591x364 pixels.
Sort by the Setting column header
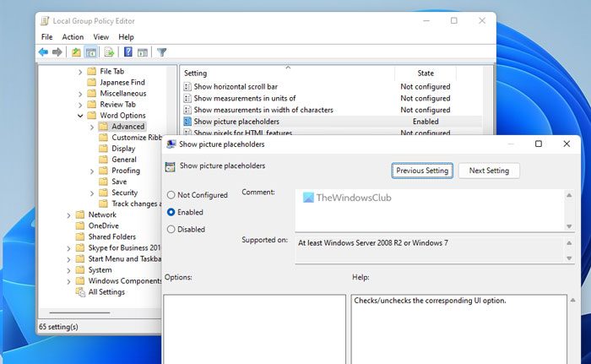pos(288,73)
